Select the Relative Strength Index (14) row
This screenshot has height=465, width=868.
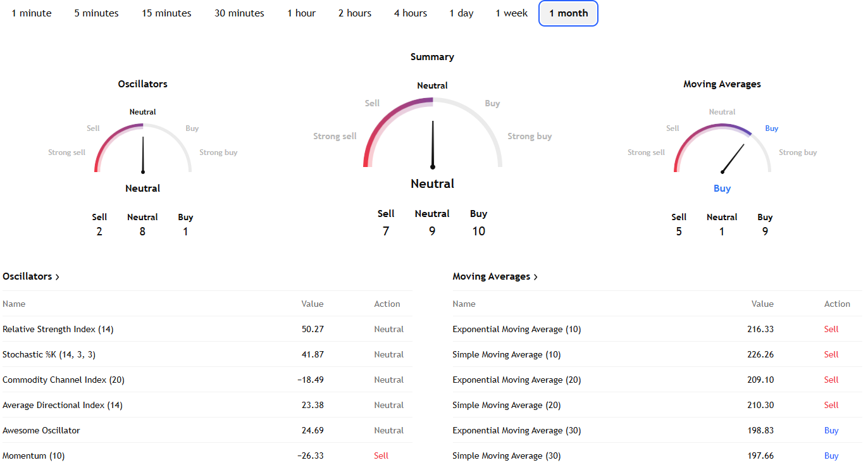pyautogui.click(x=58, y=329)
